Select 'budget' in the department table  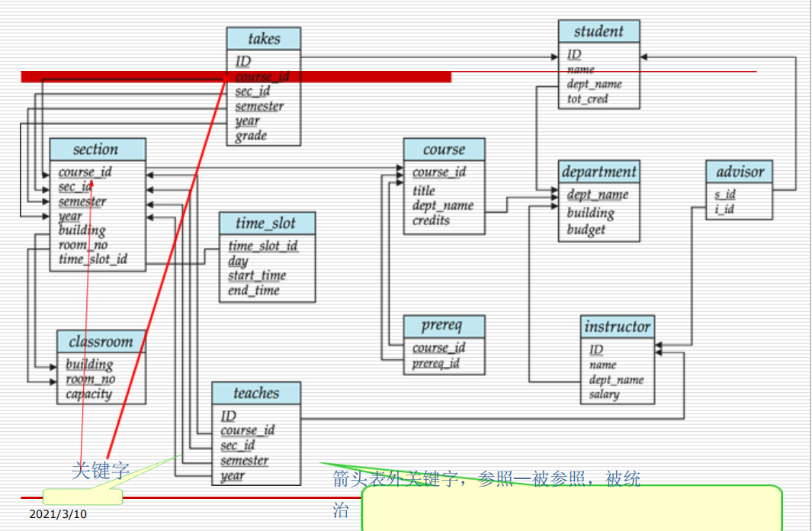point(586,230)
